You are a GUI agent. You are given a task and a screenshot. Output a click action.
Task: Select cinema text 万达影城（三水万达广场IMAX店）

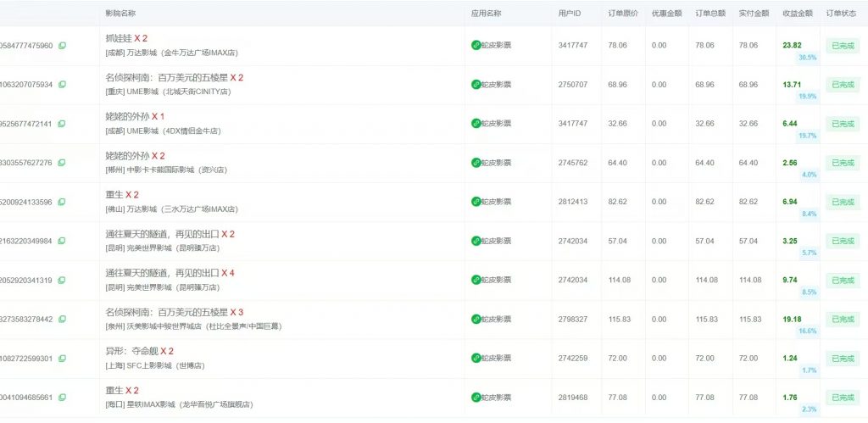tap(182, 209)
